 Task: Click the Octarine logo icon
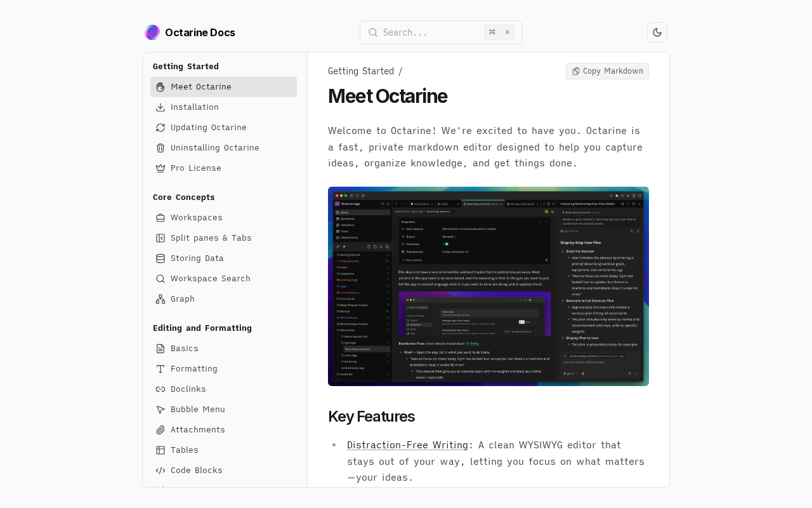152,32
